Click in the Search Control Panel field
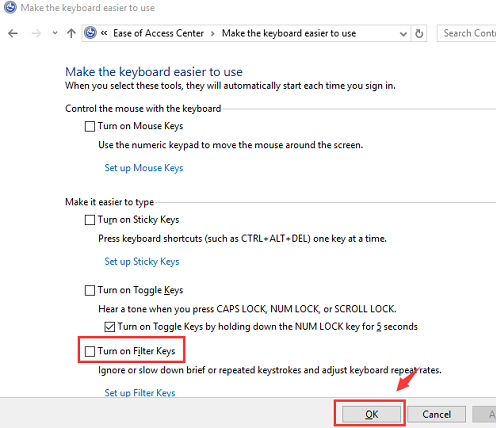 pos(467,33)
